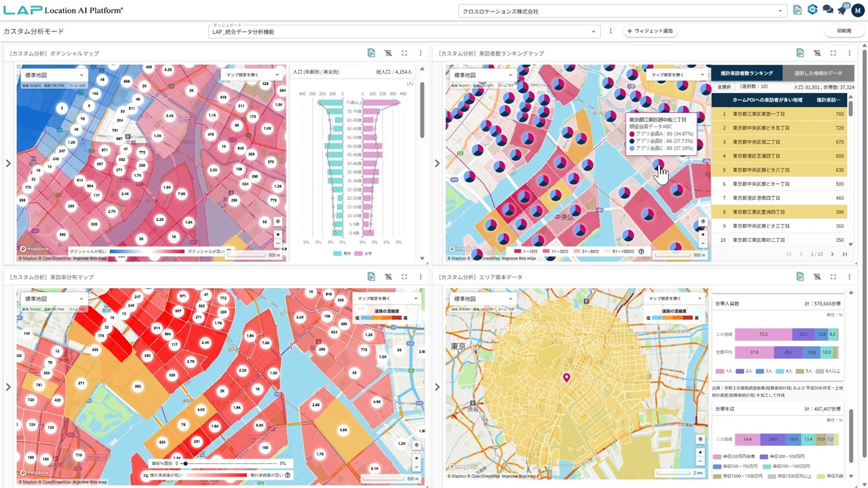
Task: Click the 累積%商圏 slider handle
Action: pyautogui.click(x=185, y=464)
